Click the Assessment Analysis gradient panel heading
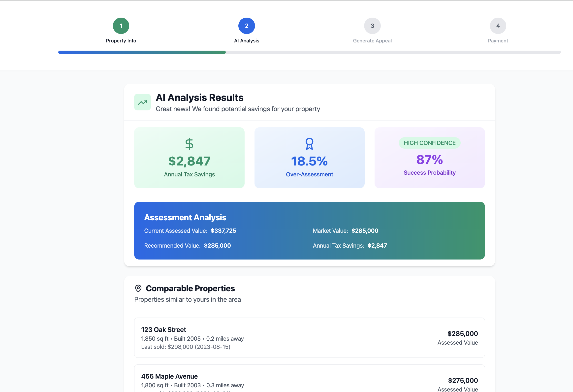The height and width of the screenshot is (392, 573). click(x=185, y=217)
